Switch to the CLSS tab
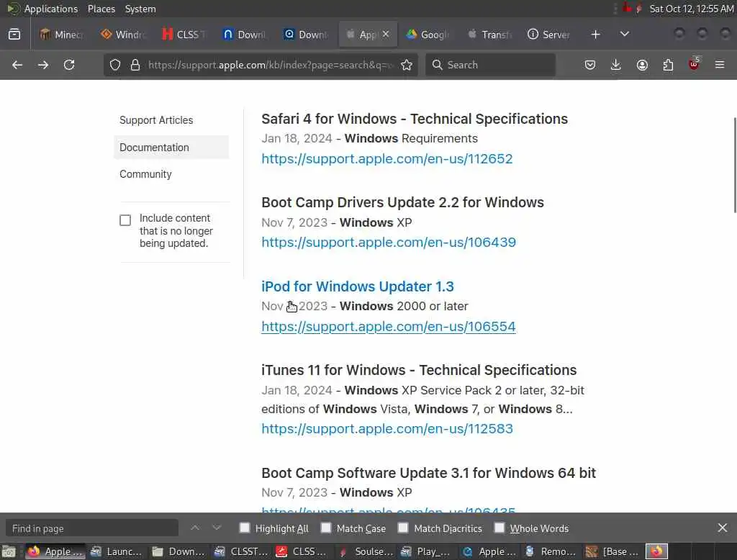Screen dimensions: 737x560 point(184,35)
